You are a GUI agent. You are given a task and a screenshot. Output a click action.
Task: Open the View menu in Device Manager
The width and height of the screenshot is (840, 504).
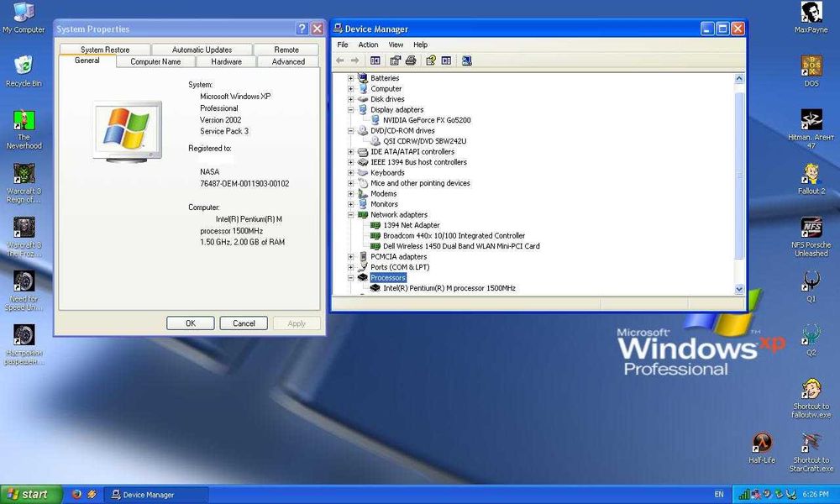coord(396,45)
